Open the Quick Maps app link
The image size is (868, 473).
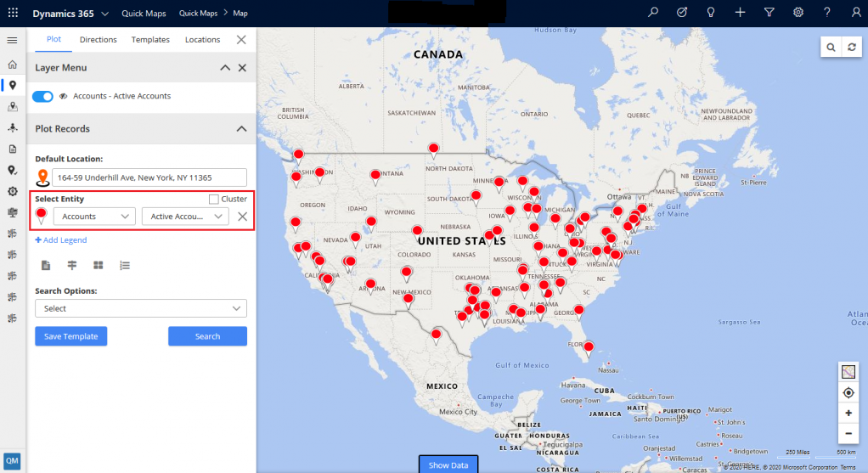[144, 14]
